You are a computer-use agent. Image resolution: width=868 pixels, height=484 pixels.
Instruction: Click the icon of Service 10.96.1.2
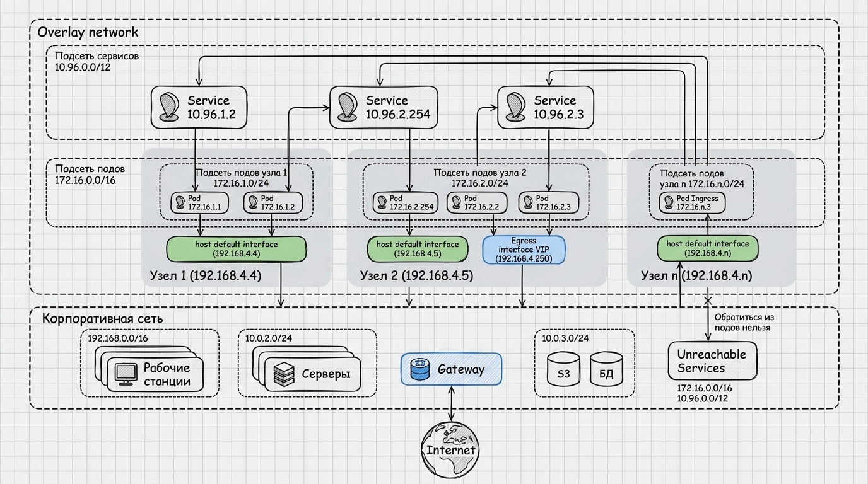point(168,107)
